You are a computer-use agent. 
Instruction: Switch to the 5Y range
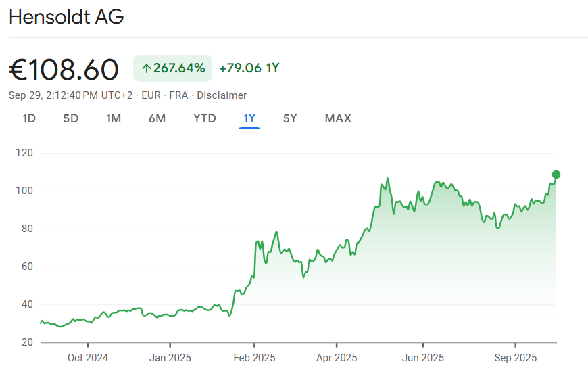pos(290,118)
